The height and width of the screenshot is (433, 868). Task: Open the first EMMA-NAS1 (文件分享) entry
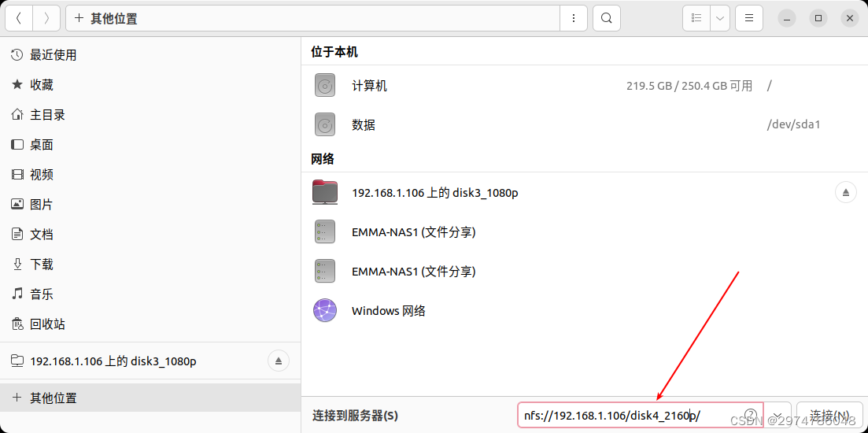584,232
